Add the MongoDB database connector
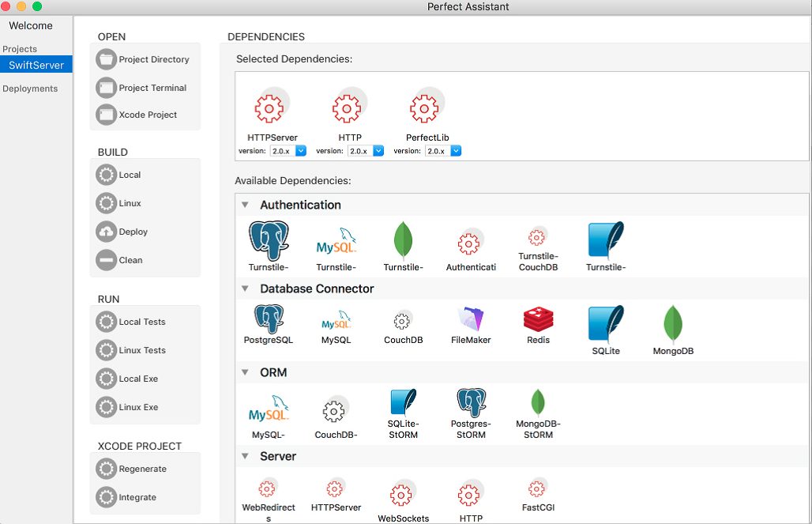 (673, 330)
